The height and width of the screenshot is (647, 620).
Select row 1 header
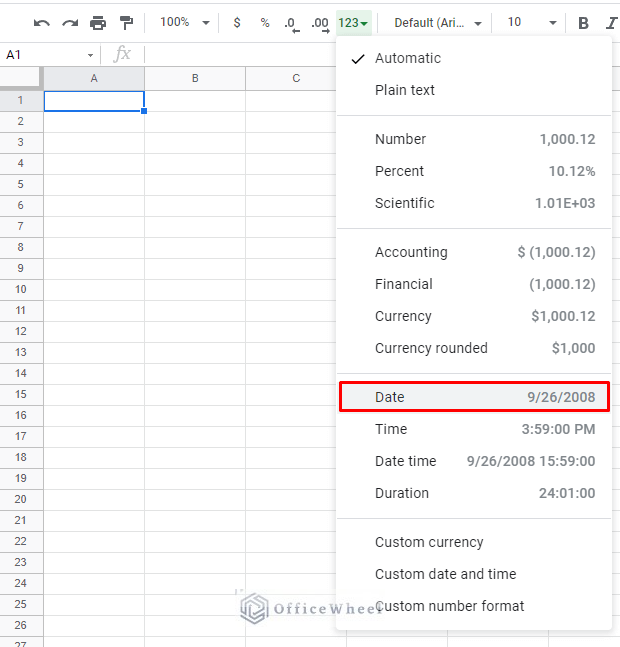coord(21,100)
